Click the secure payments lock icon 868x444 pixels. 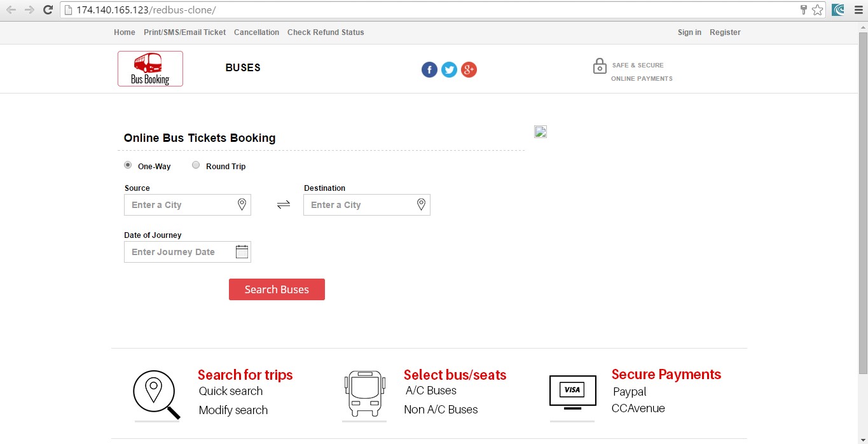[x=600, y=66]
